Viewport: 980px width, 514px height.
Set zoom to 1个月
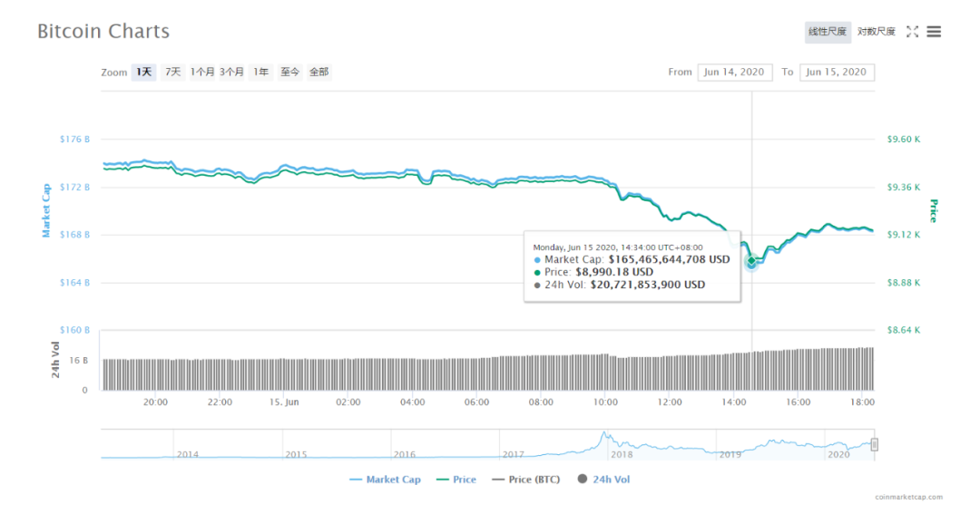(x=202, y=72)
